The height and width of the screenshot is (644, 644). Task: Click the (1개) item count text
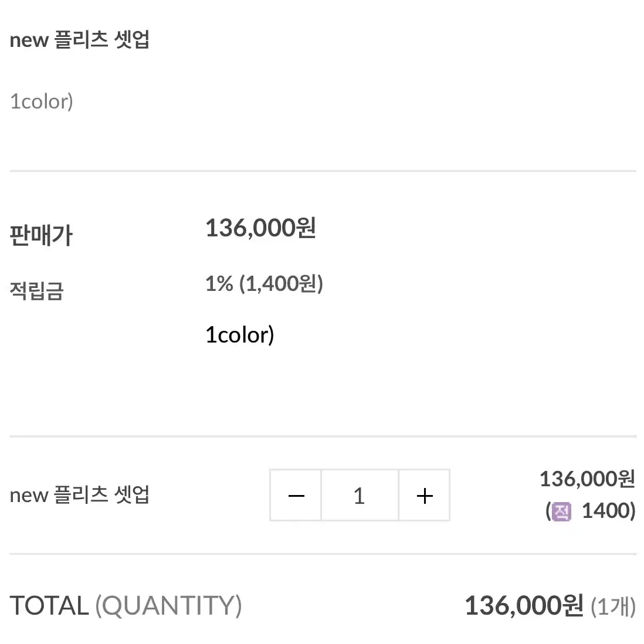coord(613,606)
